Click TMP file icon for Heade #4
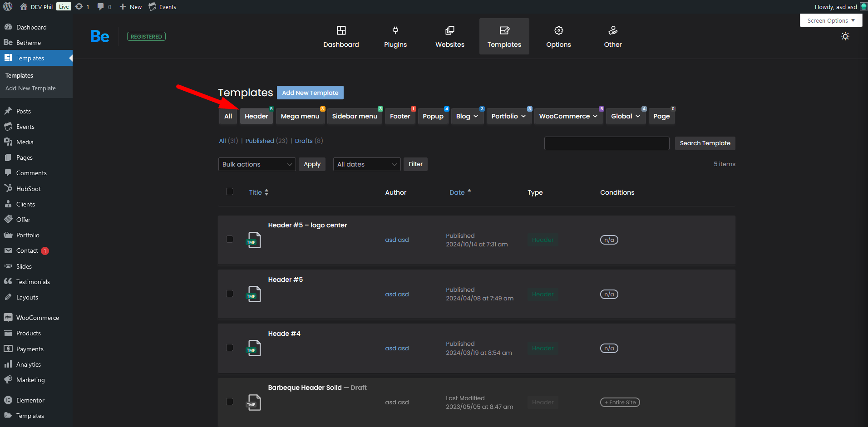The image size is (868, 427). click(253, 348)
